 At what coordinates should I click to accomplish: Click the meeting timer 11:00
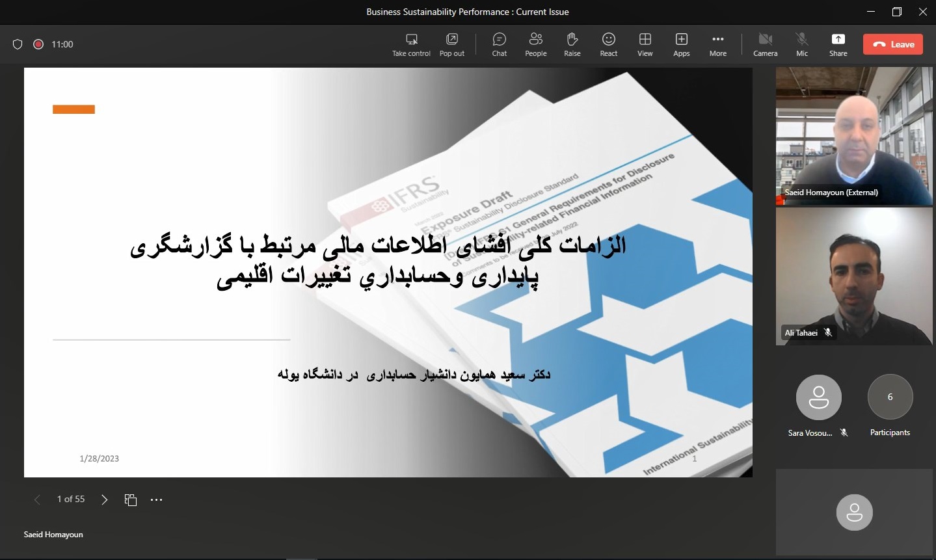point(62,44)
